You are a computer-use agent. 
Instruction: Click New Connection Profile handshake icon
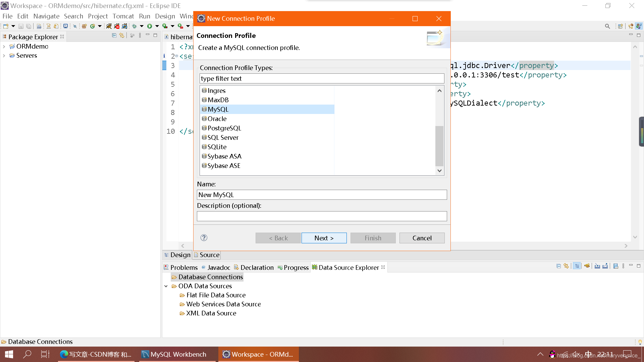587,266
